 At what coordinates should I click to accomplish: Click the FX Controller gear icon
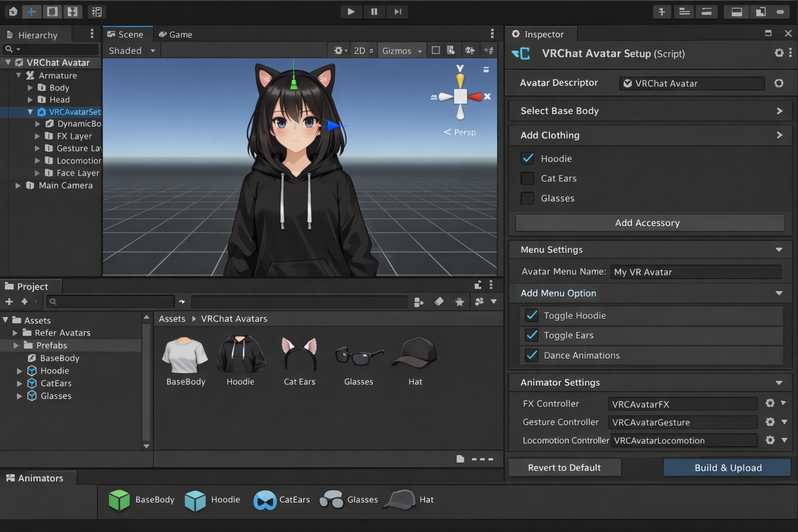click(770, 403)
